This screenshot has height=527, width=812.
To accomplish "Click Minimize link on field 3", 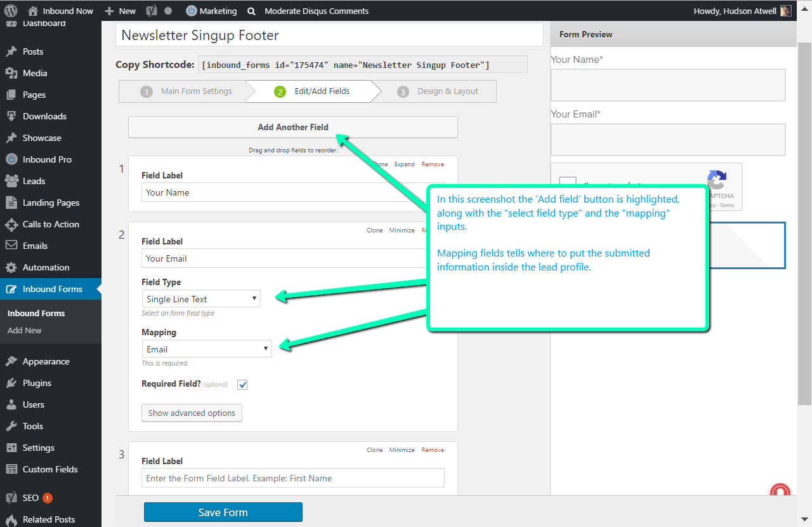I will click(402, 450).
